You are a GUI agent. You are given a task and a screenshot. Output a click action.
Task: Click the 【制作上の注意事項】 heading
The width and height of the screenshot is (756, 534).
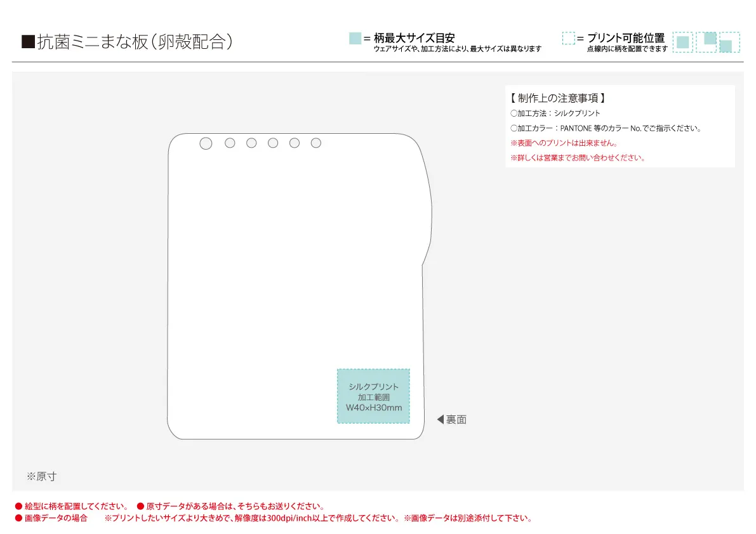coord(558,98)
